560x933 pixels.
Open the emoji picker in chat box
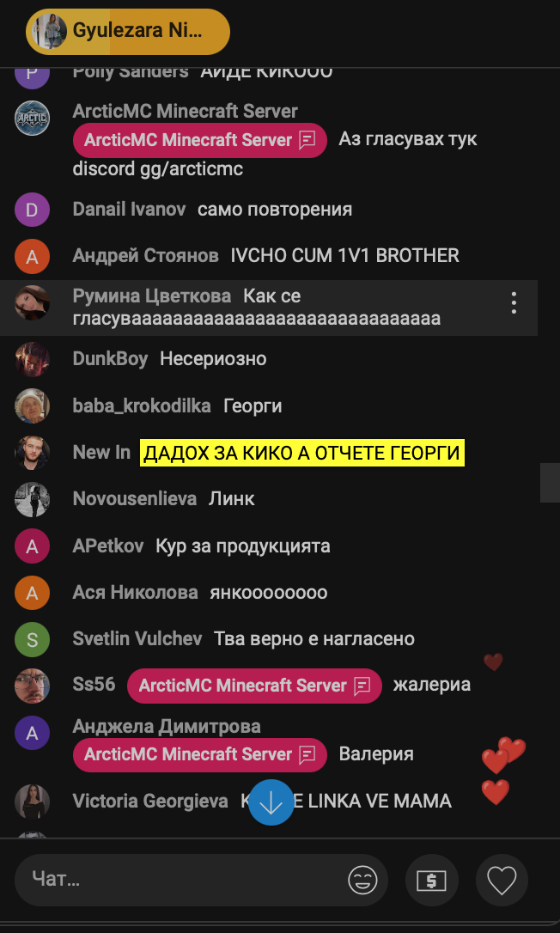[362, 880]
